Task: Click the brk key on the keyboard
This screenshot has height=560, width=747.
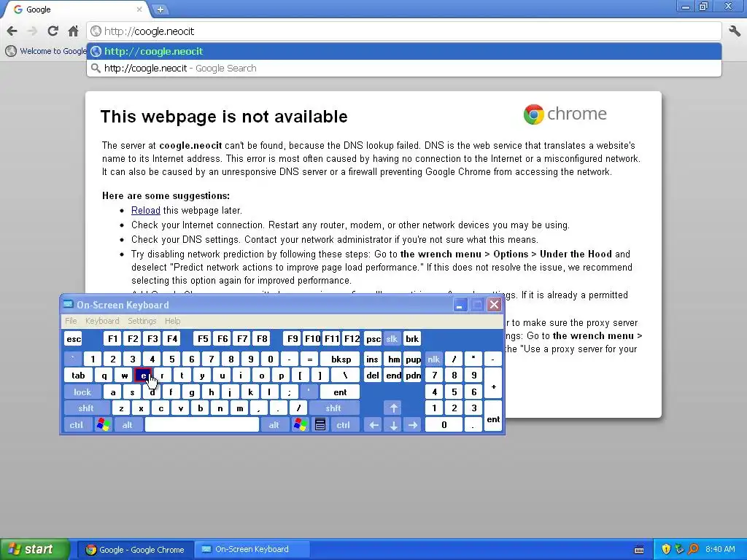Action: click(411, 339)
